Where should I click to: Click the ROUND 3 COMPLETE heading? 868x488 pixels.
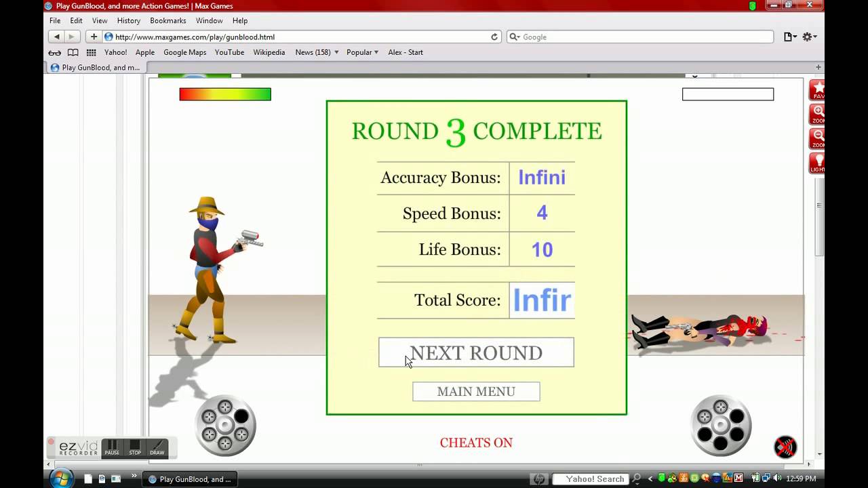476,131
